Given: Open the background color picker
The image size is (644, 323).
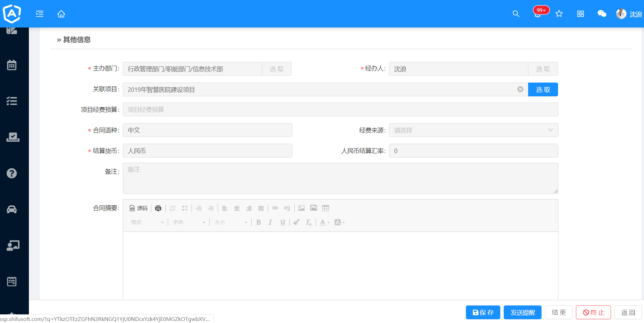Looking at the screenshot, I should [339, 222].
